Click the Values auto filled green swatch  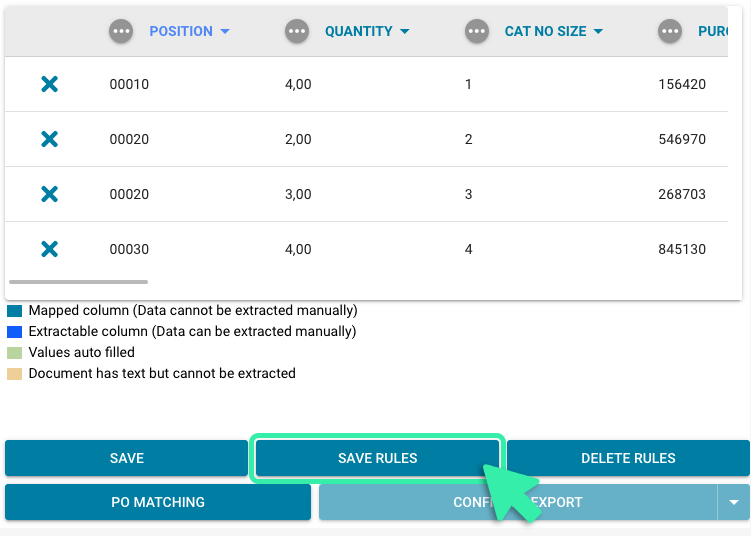(14, 353)
